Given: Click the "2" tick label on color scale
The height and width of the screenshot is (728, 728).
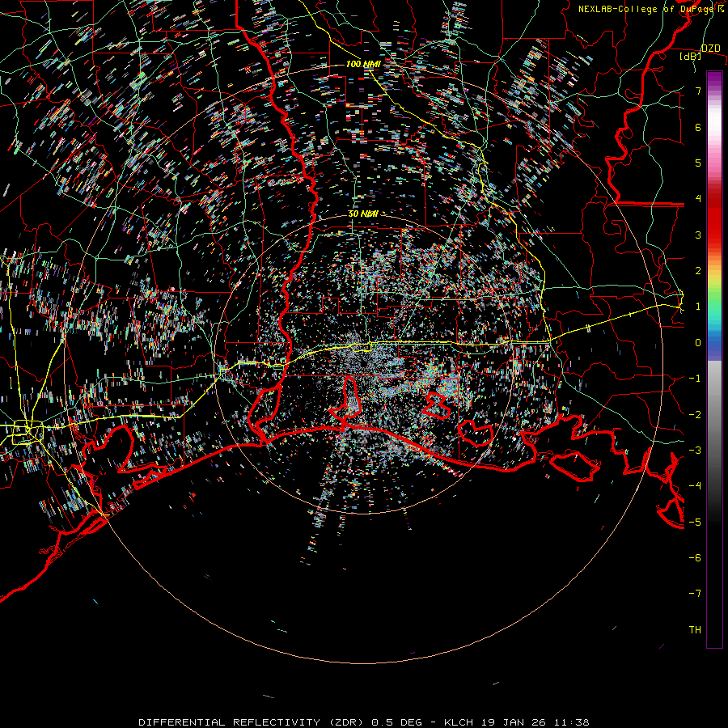Looking at the screenshot, I should pos(698,271).
